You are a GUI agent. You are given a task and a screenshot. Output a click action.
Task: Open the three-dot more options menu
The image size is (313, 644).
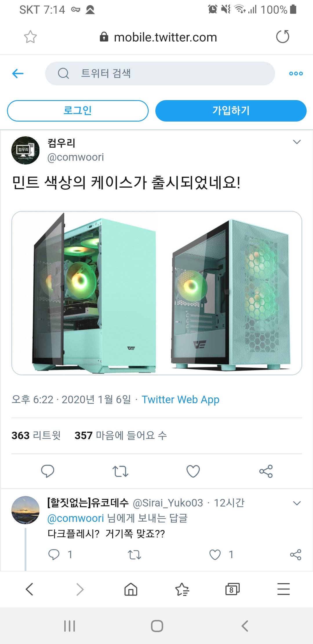296,73
